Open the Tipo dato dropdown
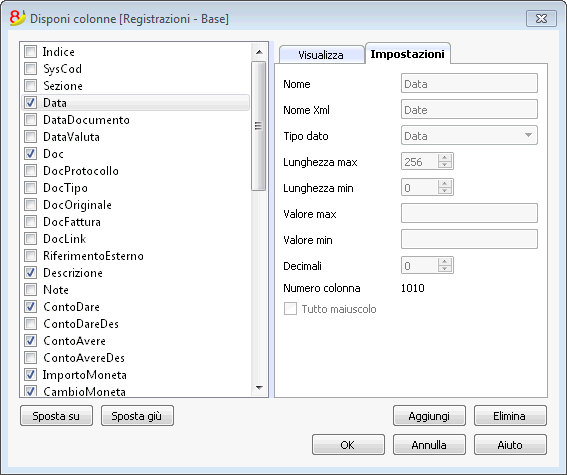 click(469, 136)
